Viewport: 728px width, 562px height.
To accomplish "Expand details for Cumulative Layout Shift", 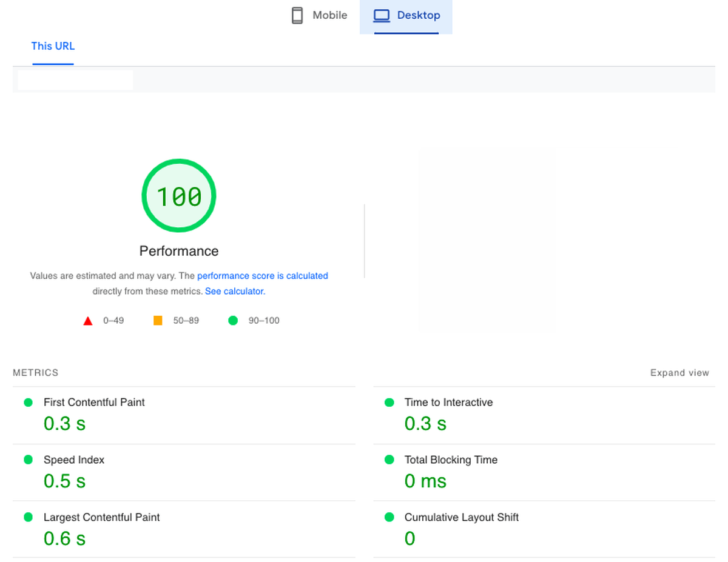I will point(462,517).
